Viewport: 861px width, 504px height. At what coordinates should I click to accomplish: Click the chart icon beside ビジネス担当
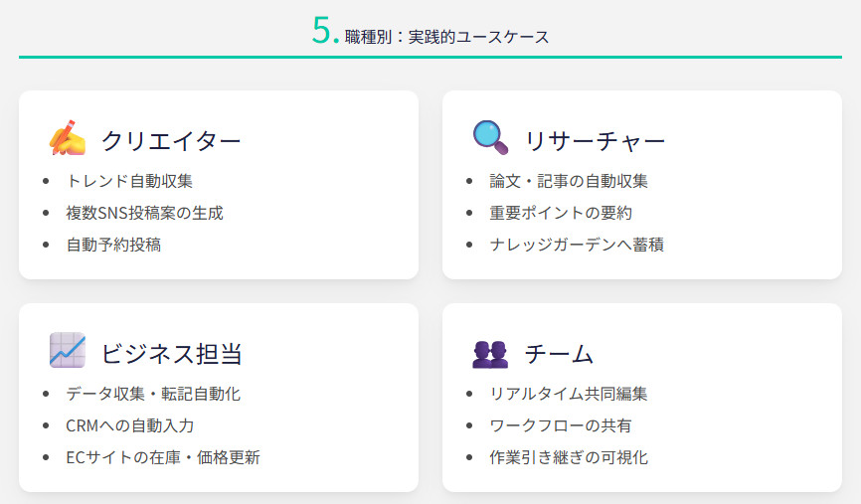pos(67,351)
